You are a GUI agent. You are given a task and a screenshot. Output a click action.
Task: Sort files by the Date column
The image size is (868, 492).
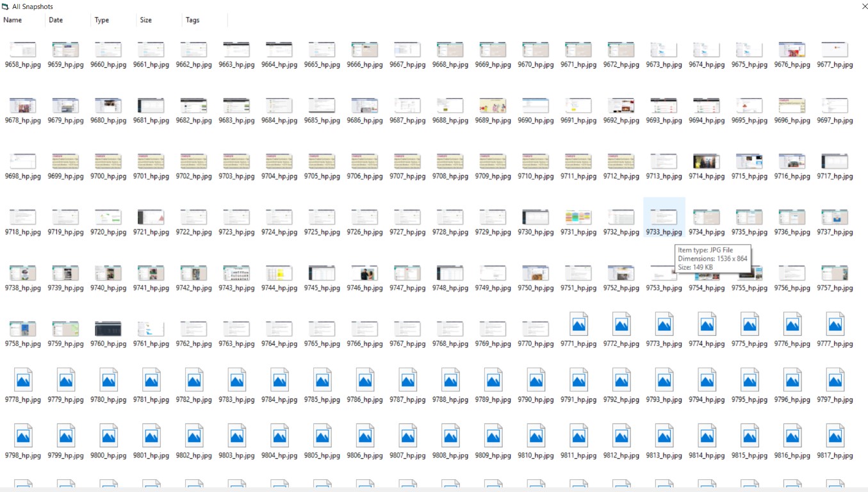pos(56,20)
